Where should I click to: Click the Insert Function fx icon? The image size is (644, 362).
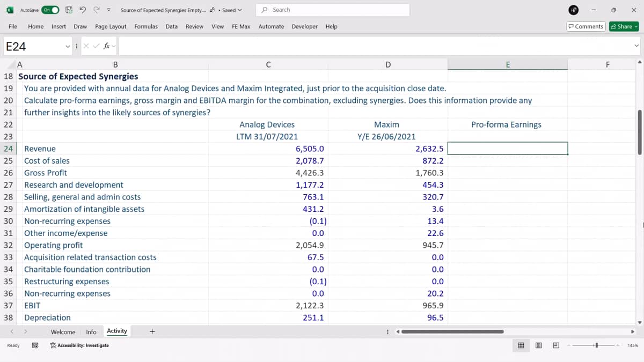tap(107, 46)
